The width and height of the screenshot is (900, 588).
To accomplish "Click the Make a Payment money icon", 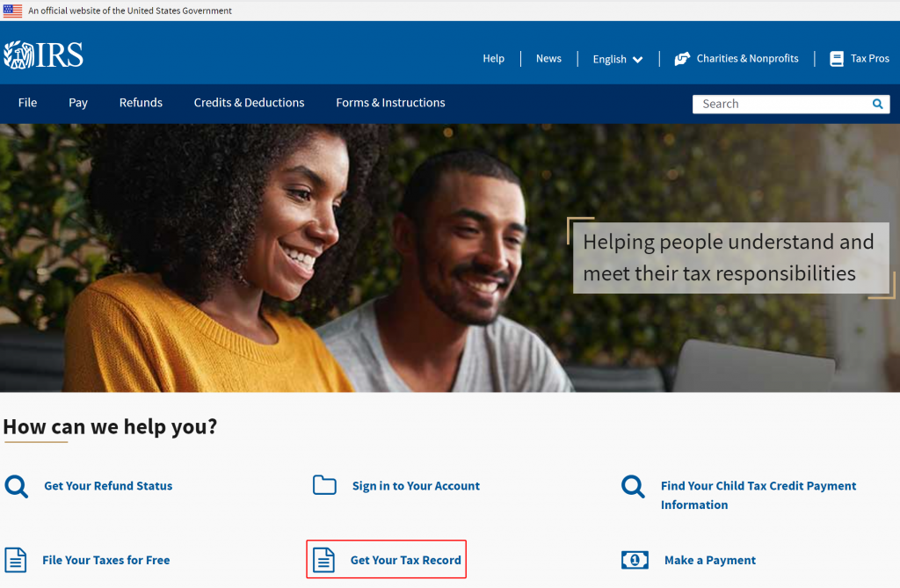I will click(635, 560).
